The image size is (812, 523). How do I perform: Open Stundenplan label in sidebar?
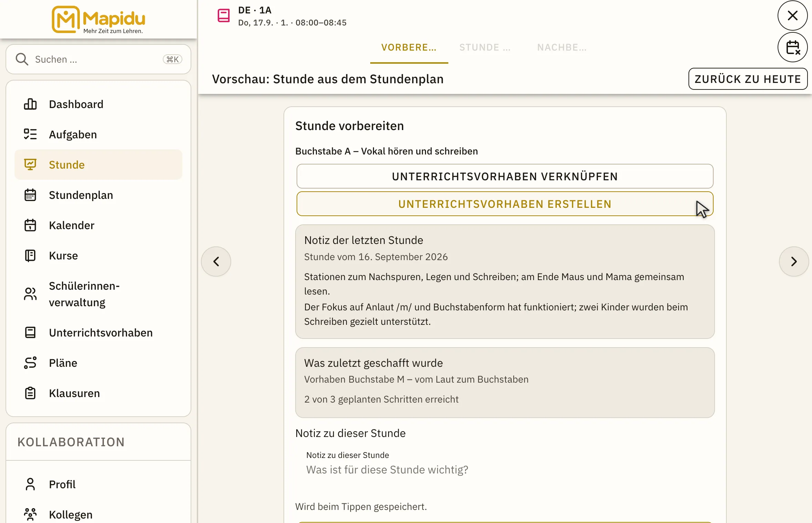pos(81,195)
